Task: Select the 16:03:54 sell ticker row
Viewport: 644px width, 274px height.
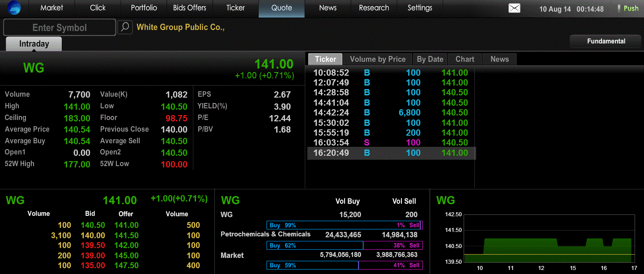Action: [x=391, y=142]
